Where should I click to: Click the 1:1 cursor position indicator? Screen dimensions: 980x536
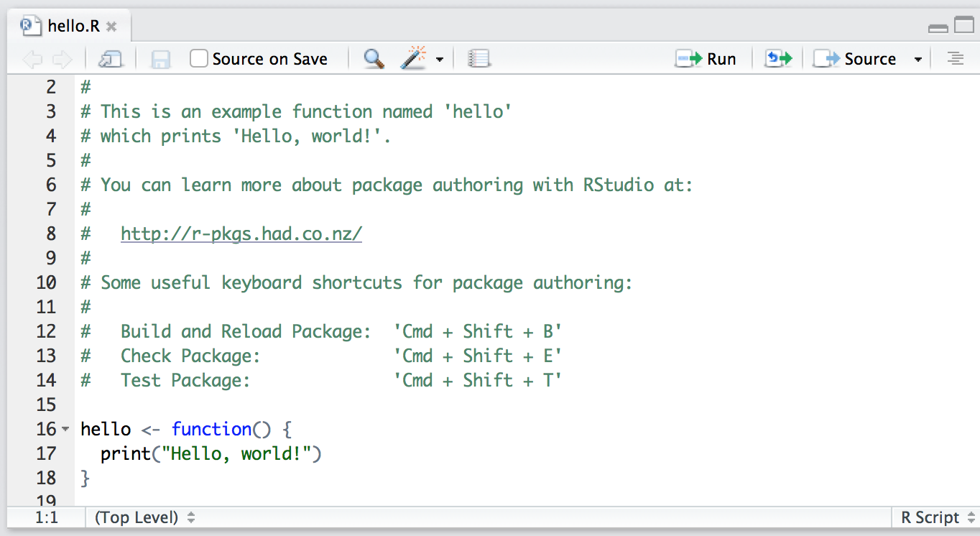pyautogui.click(x=47, y=517)
